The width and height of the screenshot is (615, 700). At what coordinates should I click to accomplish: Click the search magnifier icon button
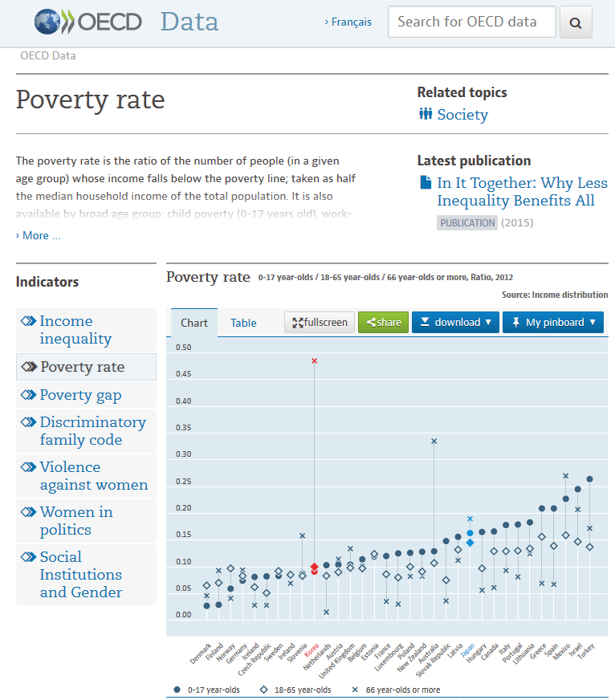coord(576,22)
